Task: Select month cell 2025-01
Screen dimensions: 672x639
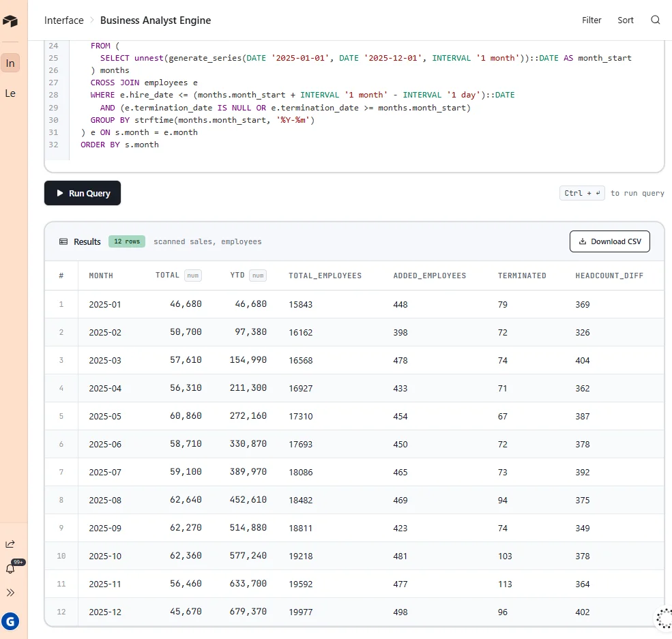Action: (105, 305)
